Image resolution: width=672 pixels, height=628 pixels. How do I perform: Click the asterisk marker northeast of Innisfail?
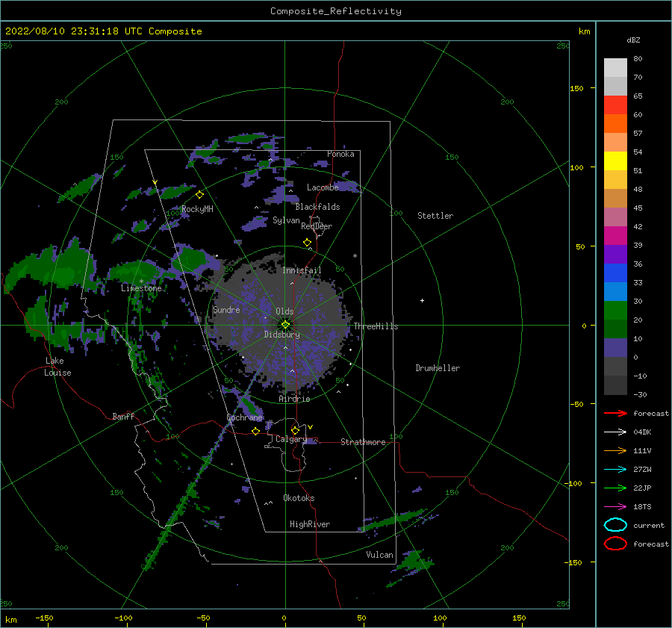(355, 256)
